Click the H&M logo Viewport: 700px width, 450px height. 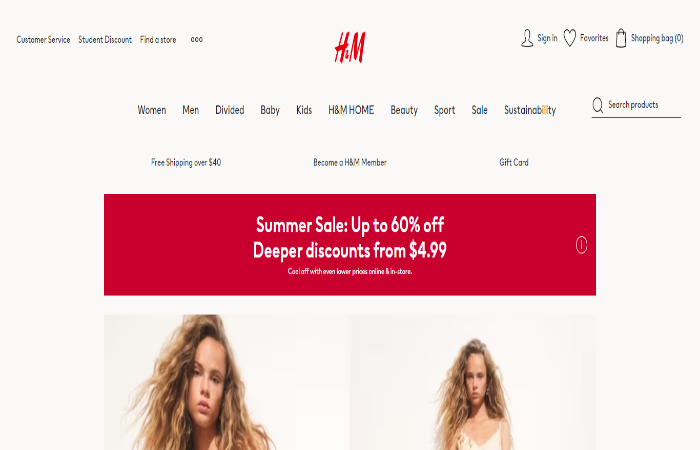pyautogui.click(x=350, y=47)
